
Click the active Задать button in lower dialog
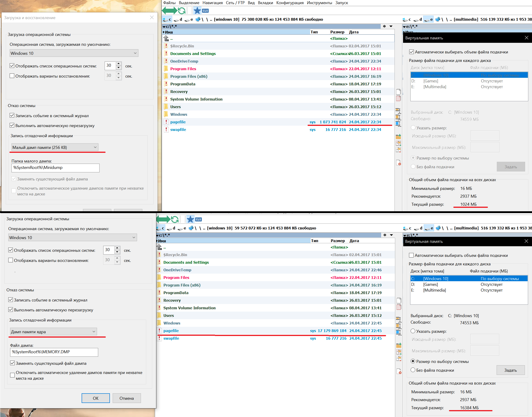pos(510,370)
